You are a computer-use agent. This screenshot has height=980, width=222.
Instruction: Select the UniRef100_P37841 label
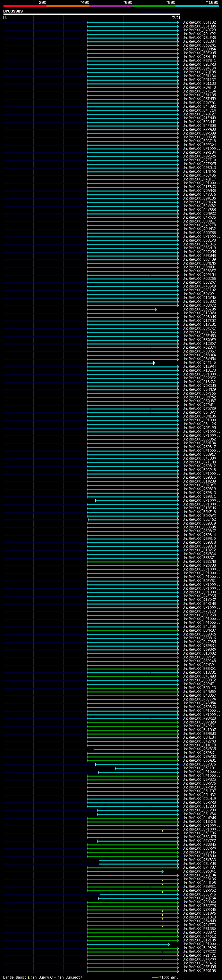click(199, 60)
